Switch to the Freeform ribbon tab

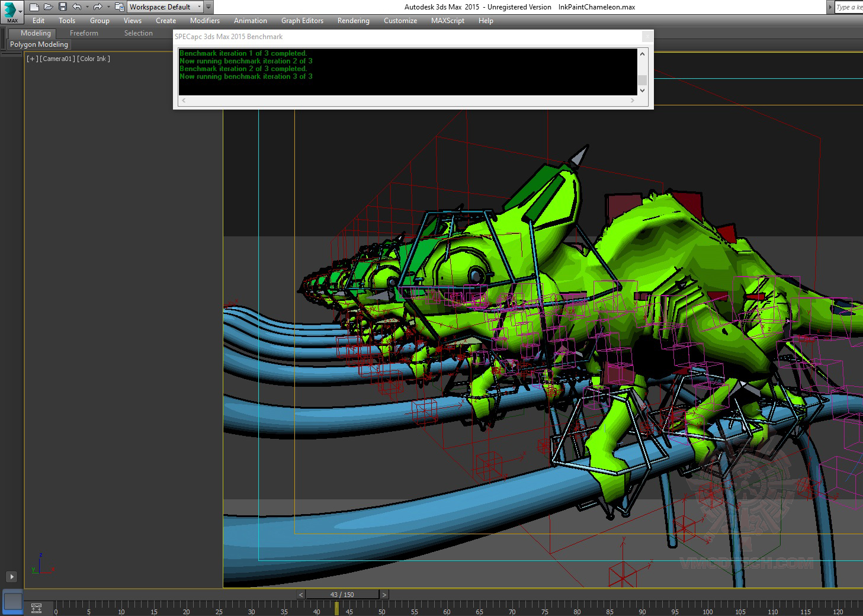coord(84,33)
